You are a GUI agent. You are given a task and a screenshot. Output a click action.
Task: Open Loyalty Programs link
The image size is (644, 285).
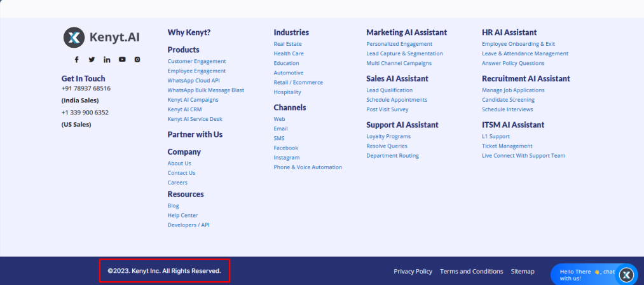(x=388, y=137)
